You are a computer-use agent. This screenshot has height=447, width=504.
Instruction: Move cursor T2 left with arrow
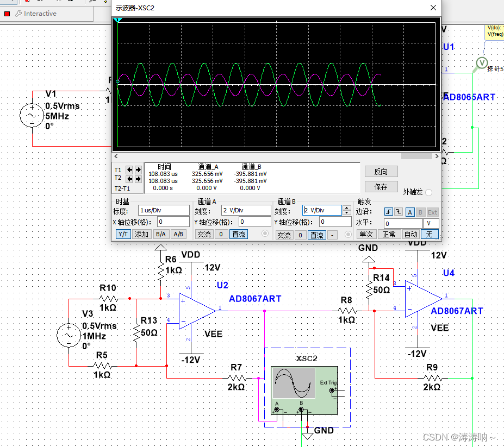click(129, 179)
